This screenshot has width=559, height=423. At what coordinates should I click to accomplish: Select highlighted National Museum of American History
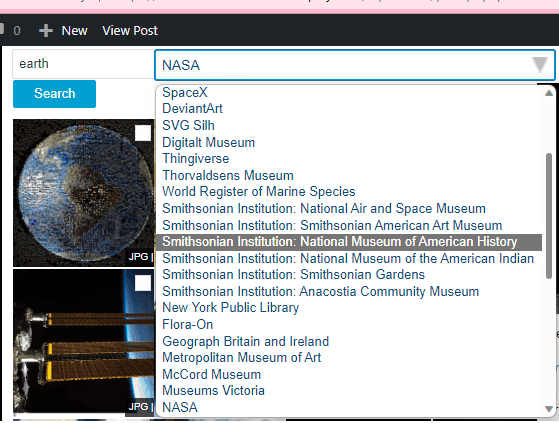(349, 242)
